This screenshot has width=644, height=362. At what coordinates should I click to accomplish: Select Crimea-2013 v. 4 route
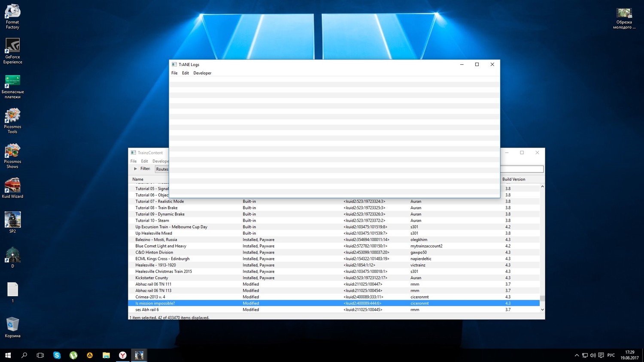point(334,297)
